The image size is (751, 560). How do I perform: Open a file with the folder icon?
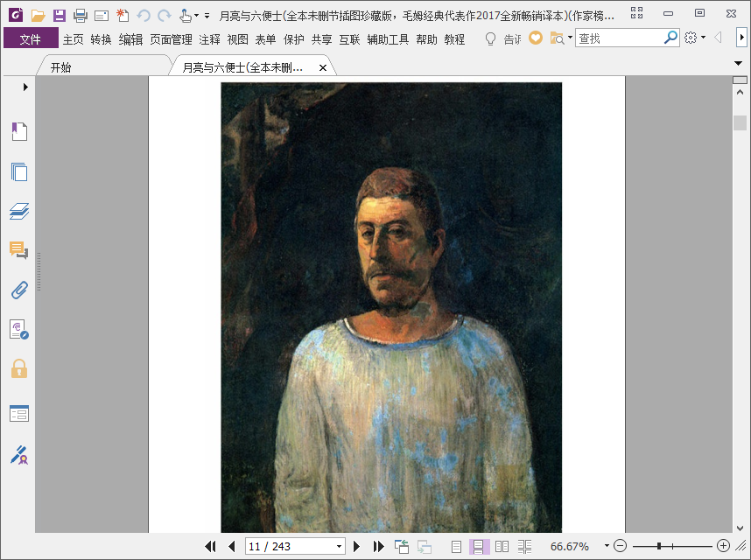pos(38,16)
